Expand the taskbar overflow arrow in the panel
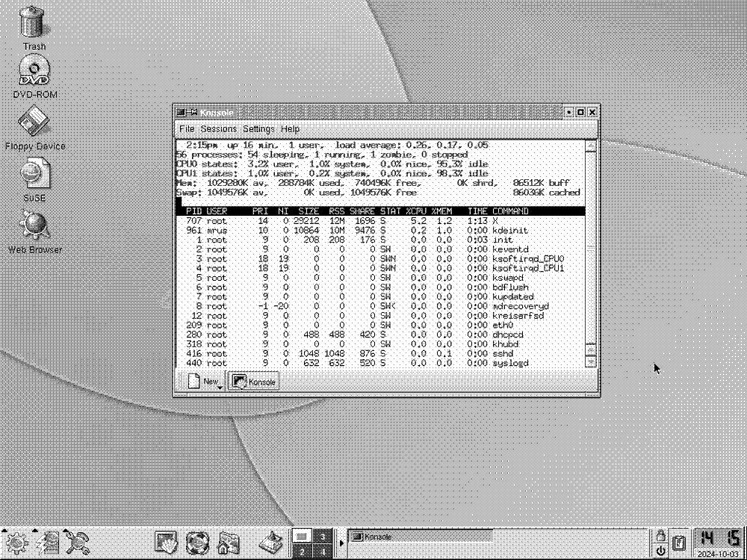The image size is (747, 560). tap(343, 543)
